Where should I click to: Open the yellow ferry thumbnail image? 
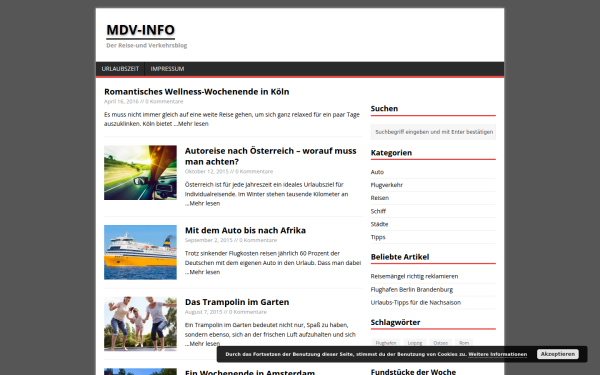(140, 252)
